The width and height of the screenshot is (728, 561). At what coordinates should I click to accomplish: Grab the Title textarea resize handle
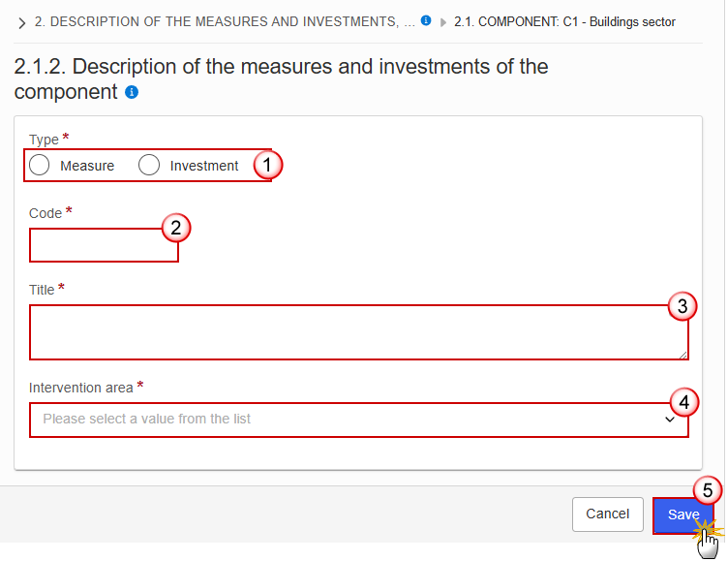click(682, 355)
